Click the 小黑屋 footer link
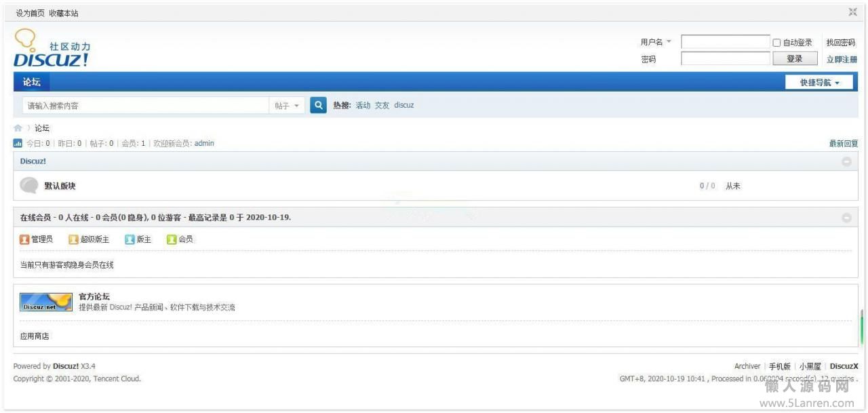 (810, 366)
